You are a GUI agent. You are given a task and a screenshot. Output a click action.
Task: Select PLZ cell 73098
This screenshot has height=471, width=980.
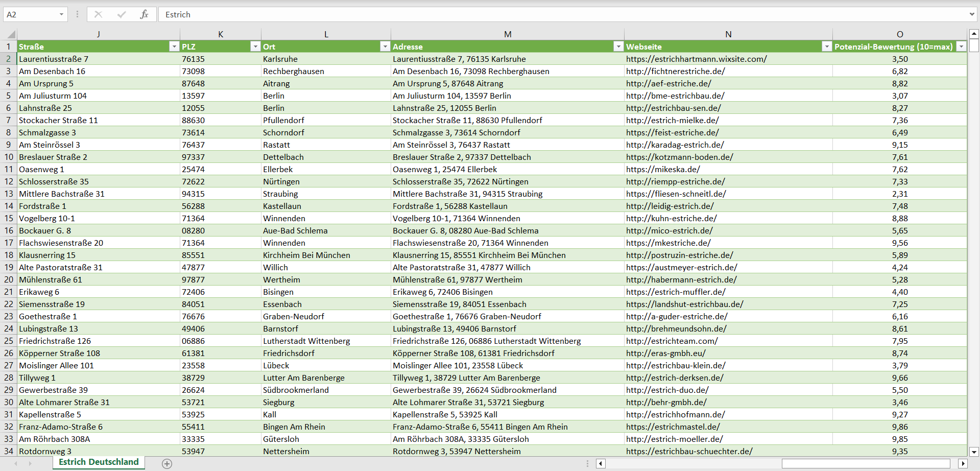click(x=221, y=71)
